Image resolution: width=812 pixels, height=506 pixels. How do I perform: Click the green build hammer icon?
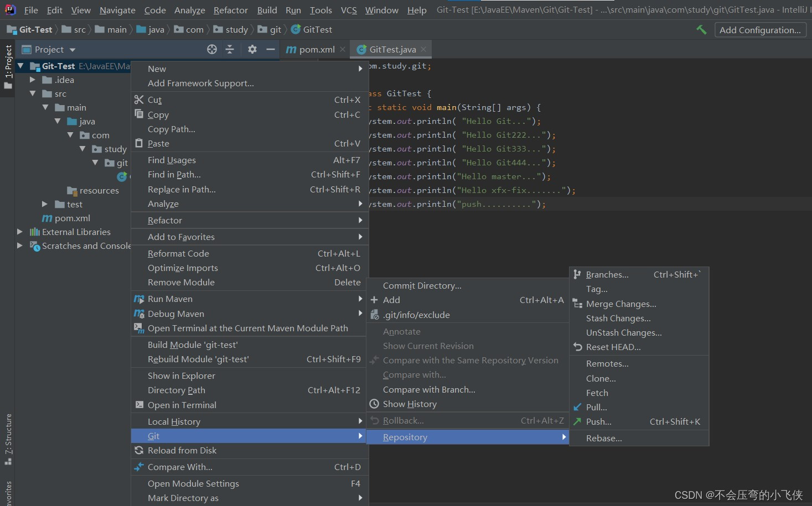tap(701, 29)
